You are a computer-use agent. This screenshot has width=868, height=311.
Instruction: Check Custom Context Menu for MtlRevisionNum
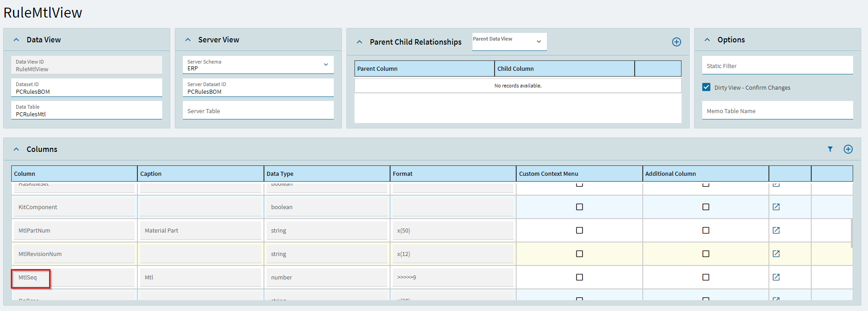pyautogui.click(x=580, y=254)
